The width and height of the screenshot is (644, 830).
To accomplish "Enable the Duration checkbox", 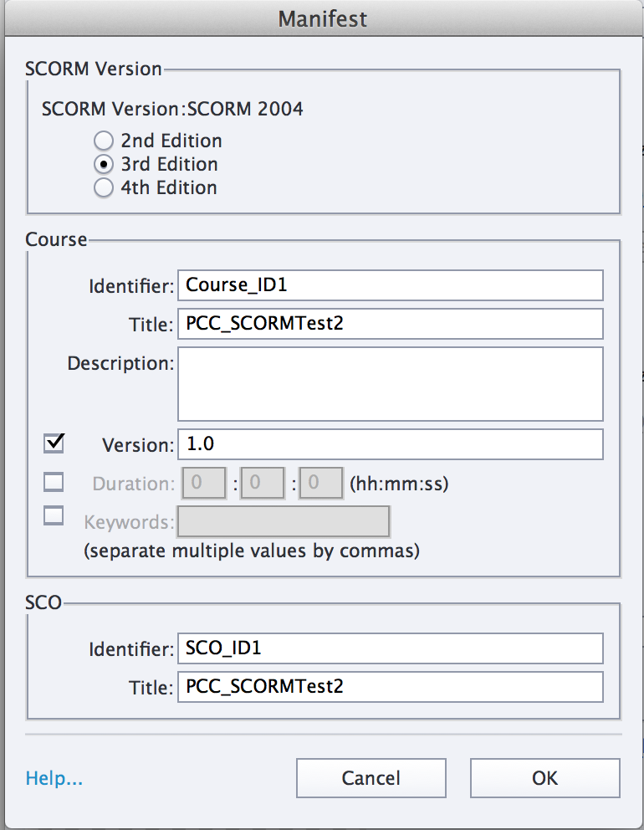I will coord(54,482).
